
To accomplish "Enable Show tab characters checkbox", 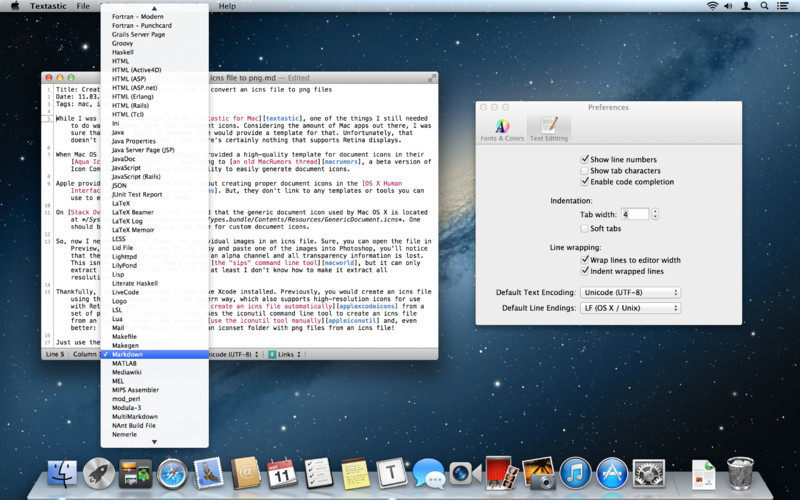I will click(x=585, y=170).
